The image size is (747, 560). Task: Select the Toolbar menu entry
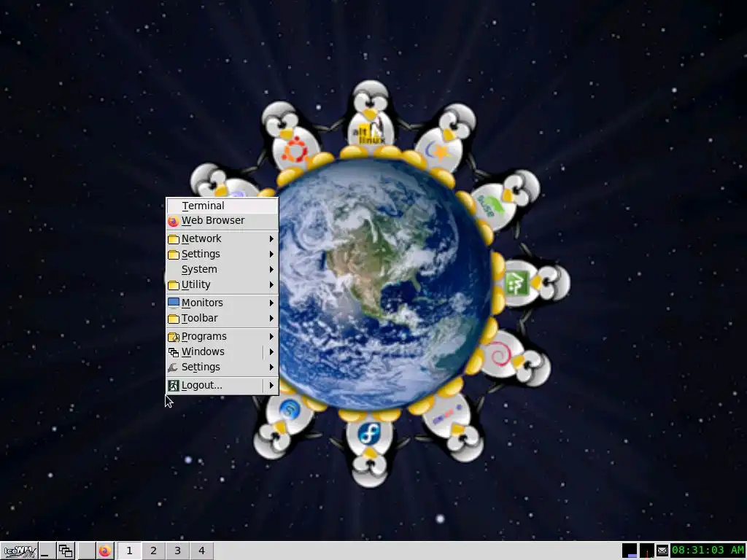pos(222,318)
